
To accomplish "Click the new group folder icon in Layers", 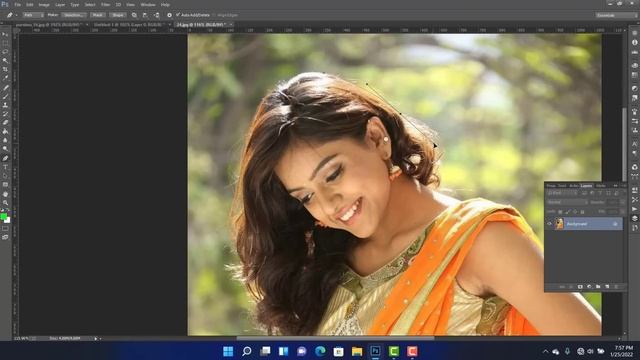I will (x=598, y=287).
